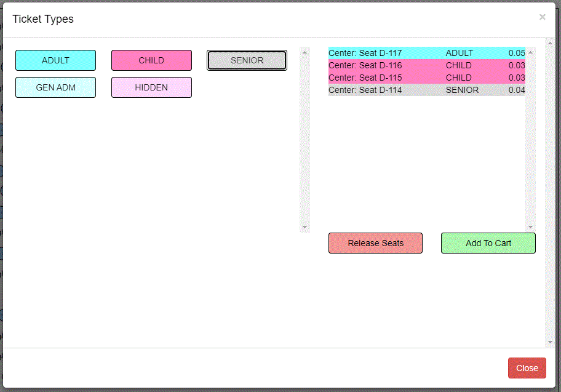Pick the SENIOR ticket type
561x392 pixels.
(247, 60)
